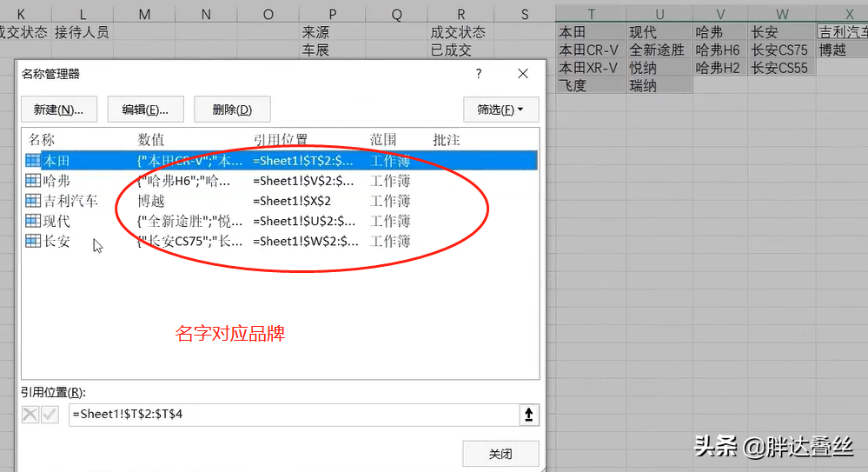
Task: Click the 引用位置 reference input field
Action: click(x=294, y=415)
